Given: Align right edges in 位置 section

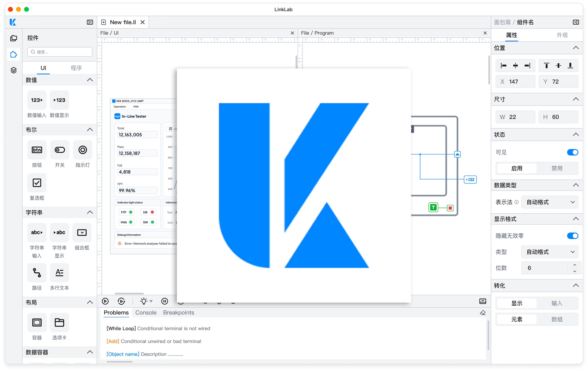Looking at the screenshot, I should pyautogui.click(x=527, y=65).
